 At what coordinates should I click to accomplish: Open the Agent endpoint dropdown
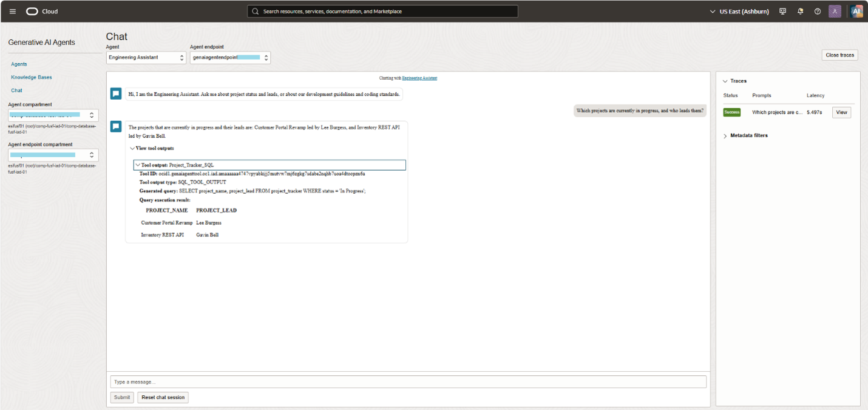230,57
